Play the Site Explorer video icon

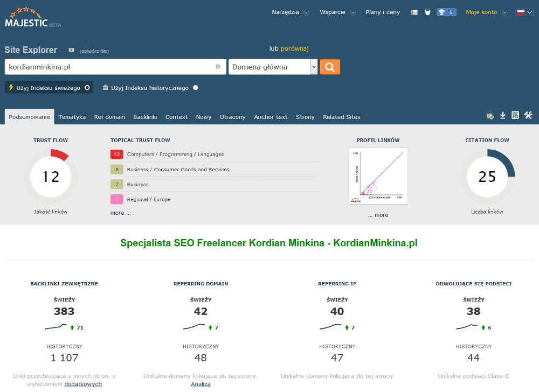point(71,50)
